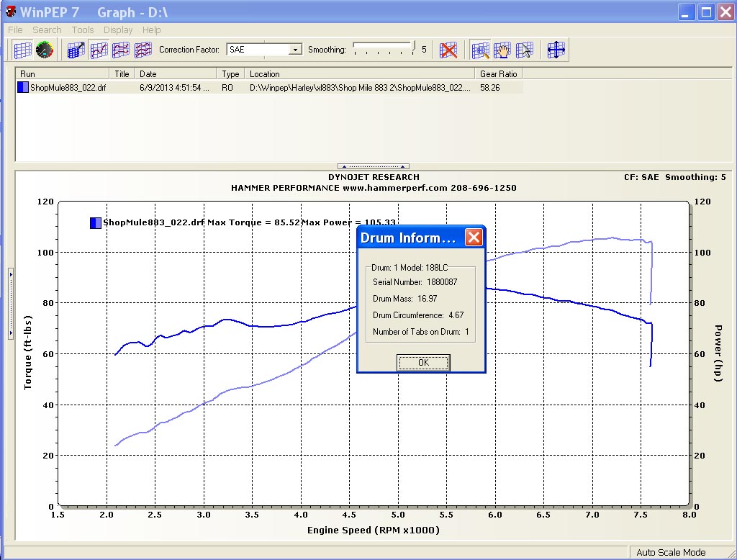737x560 pixels.
Task: Expand the graph splitter arrow control
Action: [x=372, y=166]
